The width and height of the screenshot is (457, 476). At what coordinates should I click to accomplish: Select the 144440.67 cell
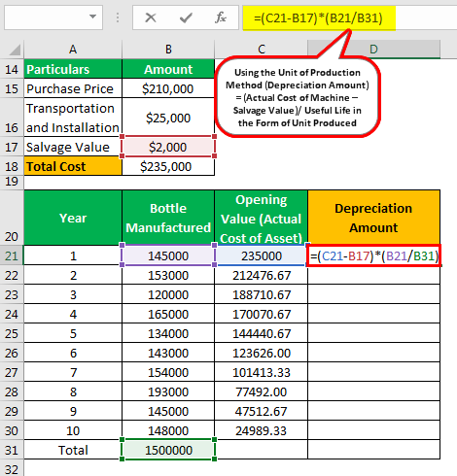pyautogui.click(x=262, y=333)
